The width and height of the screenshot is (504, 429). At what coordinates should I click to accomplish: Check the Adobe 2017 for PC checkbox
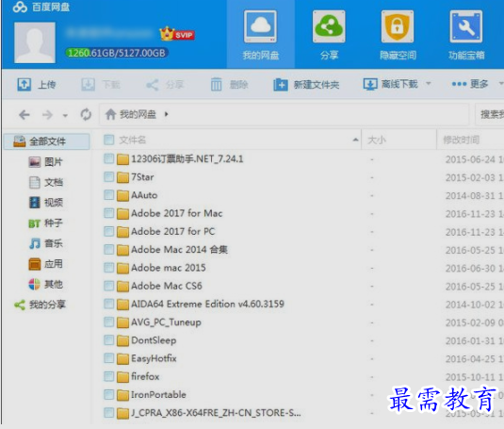point(109,231)
